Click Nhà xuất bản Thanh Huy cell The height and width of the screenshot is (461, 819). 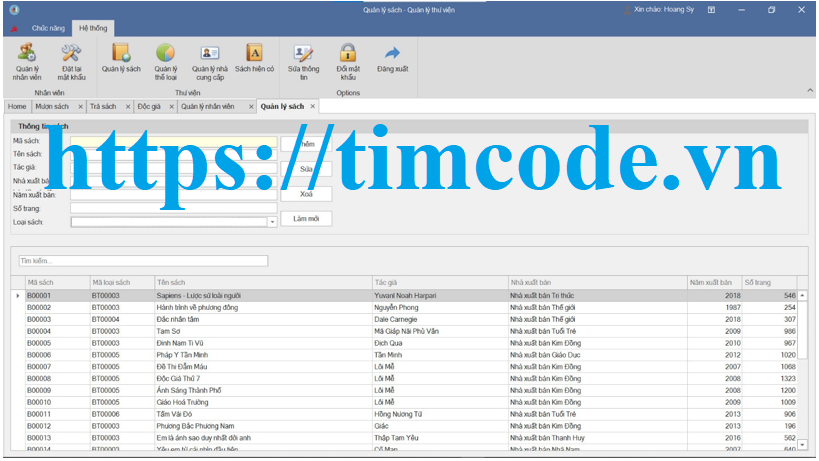click(x=598, y=438)
